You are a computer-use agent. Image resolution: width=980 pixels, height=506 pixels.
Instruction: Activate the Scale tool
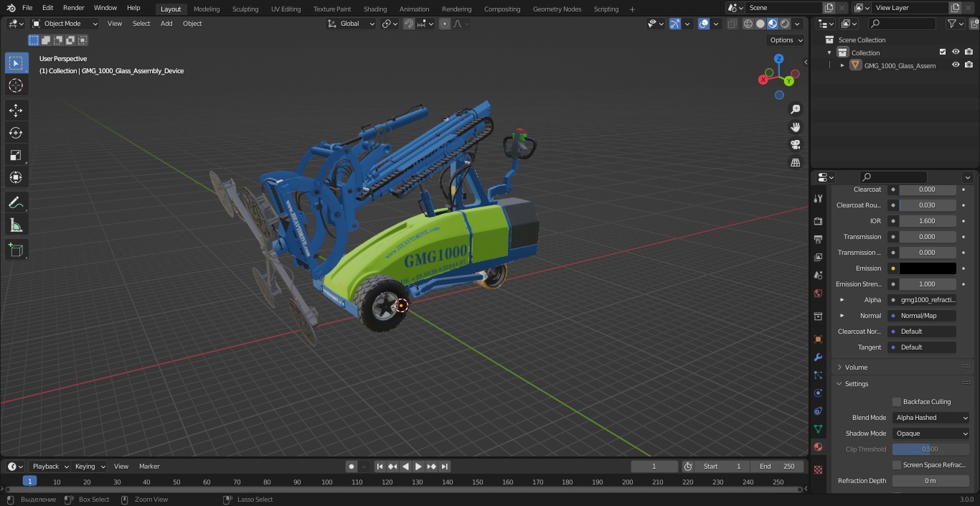16,155
